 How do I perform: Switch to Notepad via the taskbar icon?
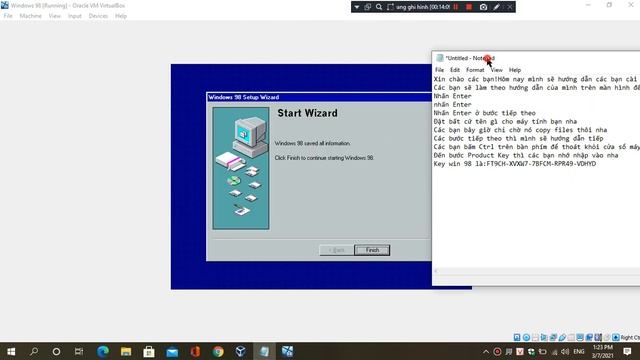coord(264,351)
